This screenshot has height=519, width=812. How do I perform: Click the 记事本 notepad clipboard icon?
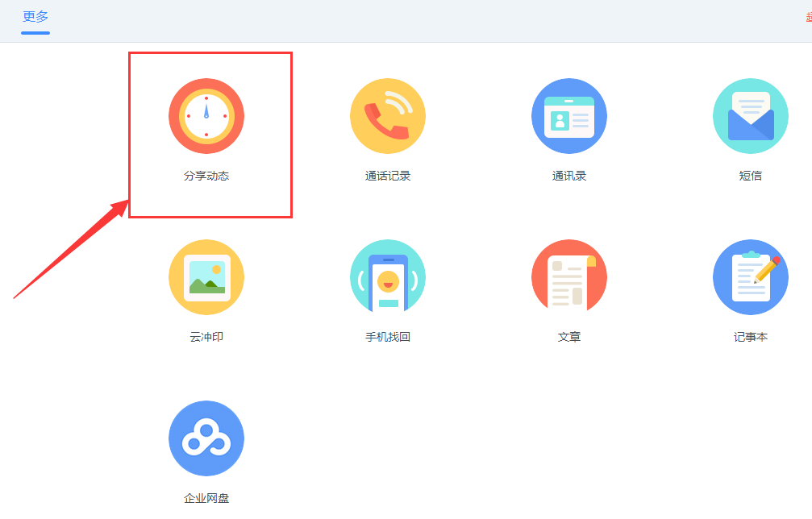point(751,276)
